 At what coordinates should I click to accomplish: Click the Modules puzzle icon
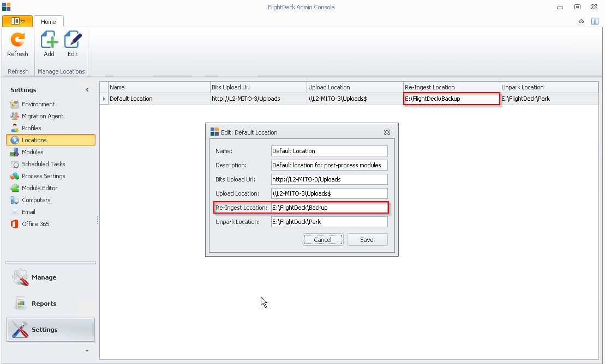pos(15,152)
